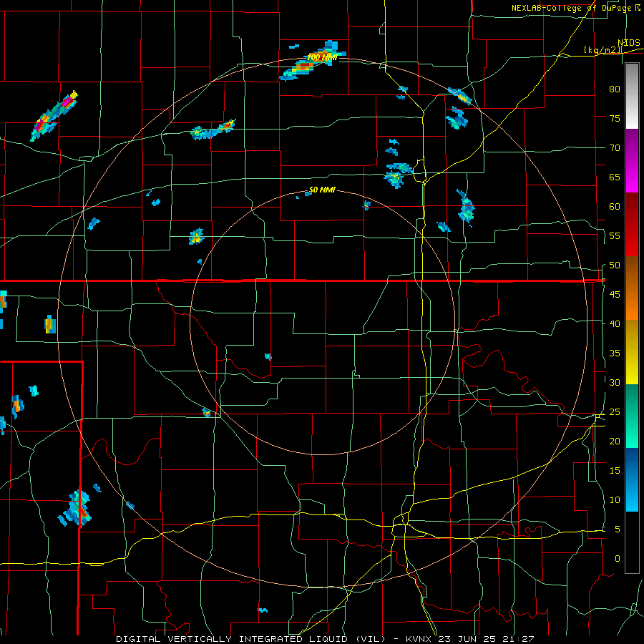Select the magenta-purple segment of the color bar

(x=632, y=161)
